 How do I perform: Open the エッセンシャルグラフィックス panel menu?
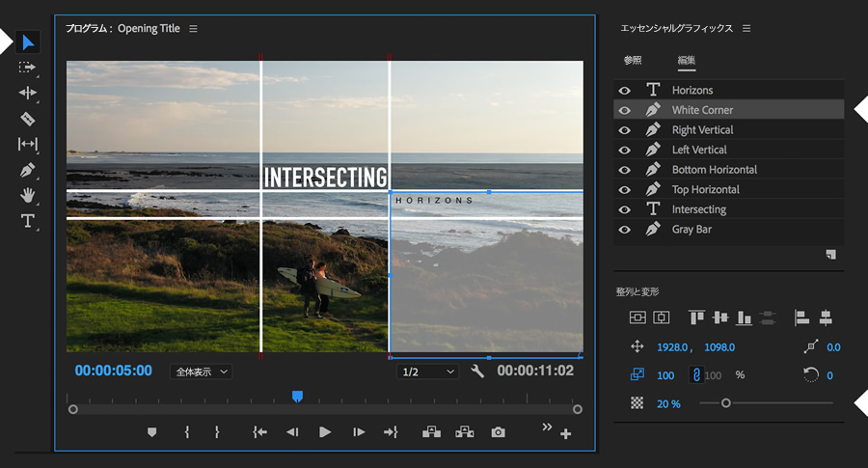[746, 29]
